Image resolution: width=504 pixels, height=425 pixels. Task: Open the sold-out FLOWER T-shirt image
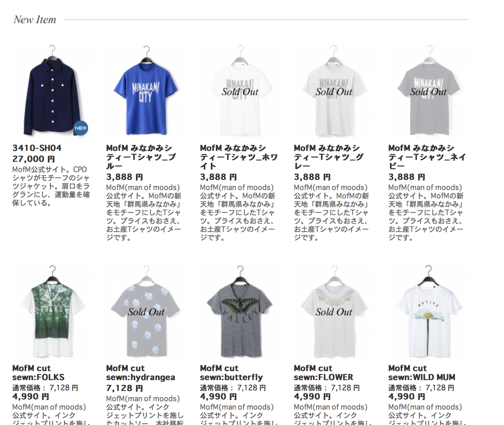(x=334, y=310)
